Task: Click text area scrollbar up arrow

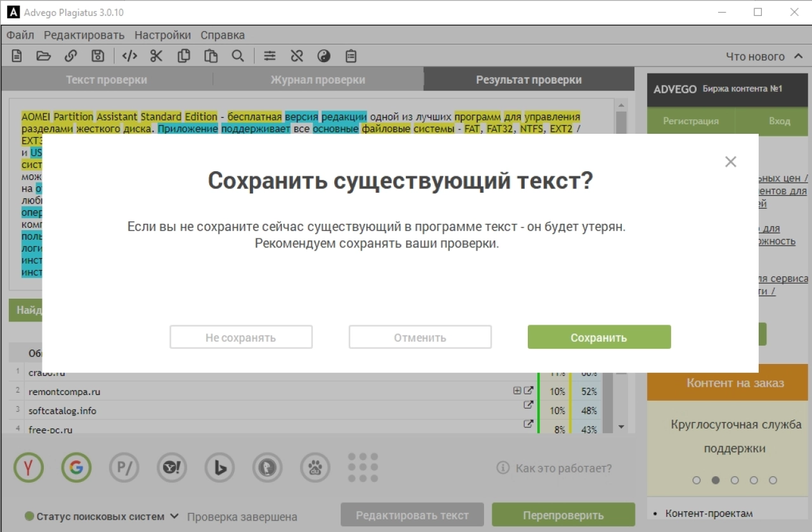Action: (621, 105)
